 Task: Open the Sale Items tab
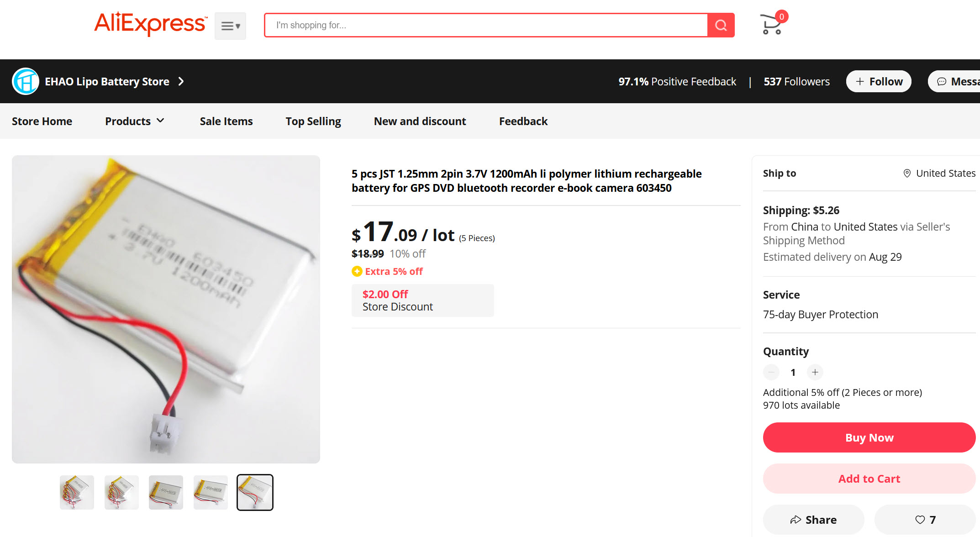coord(226,121)
